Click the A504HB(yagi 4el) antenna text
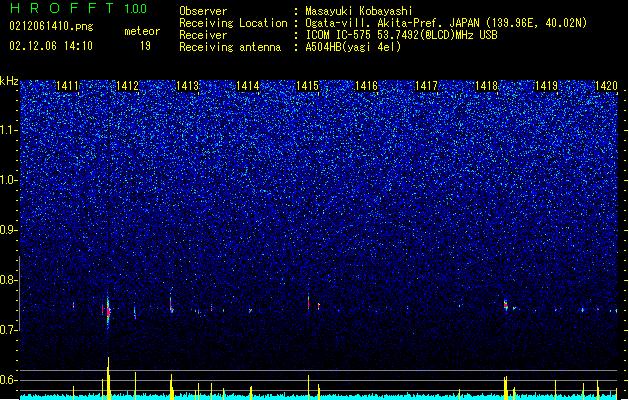 click(x=353, y=47)
